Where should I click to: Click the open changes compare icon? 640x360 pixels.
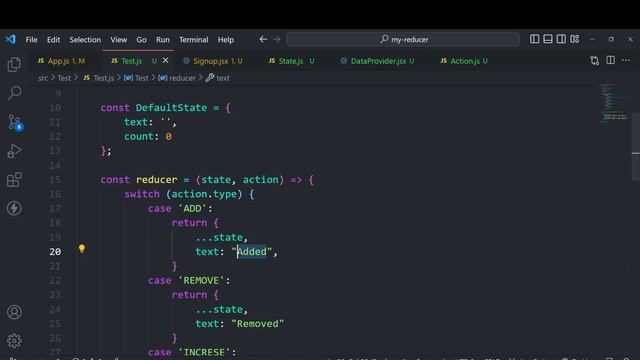595,60
